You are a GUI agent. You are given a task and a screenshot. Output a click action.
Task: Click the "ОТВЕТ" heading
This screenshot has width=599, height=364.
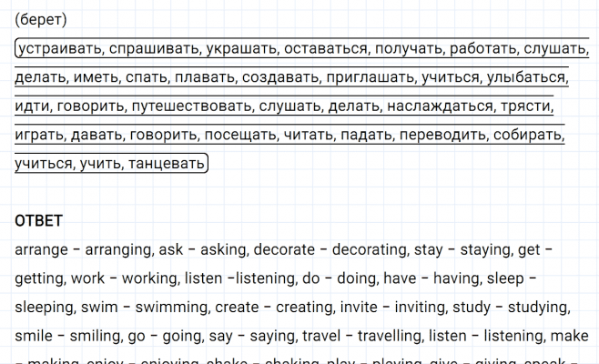pyautogui.click(x=39, y=221)
